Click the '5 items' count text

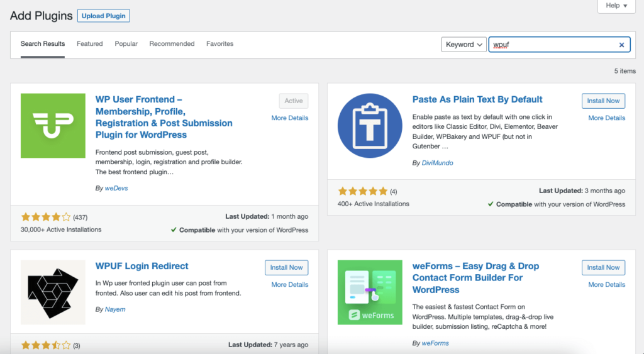(625, 71)
